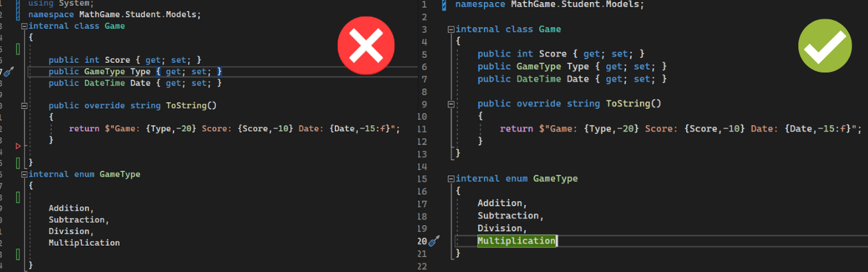
Task: Collapse class Game outline in right editor
Action: (451, 30)
